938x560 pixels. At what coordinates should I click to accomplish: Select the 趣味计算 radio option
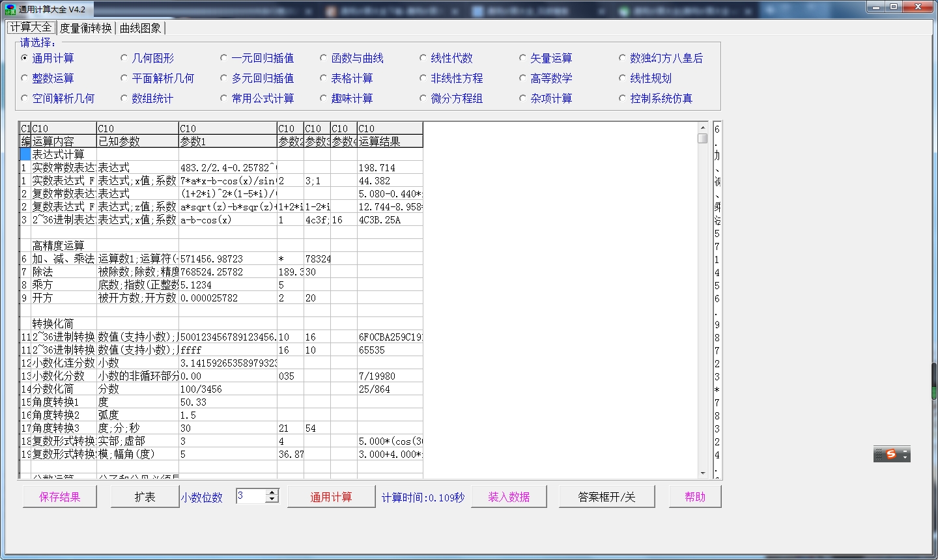click(324, 98)
